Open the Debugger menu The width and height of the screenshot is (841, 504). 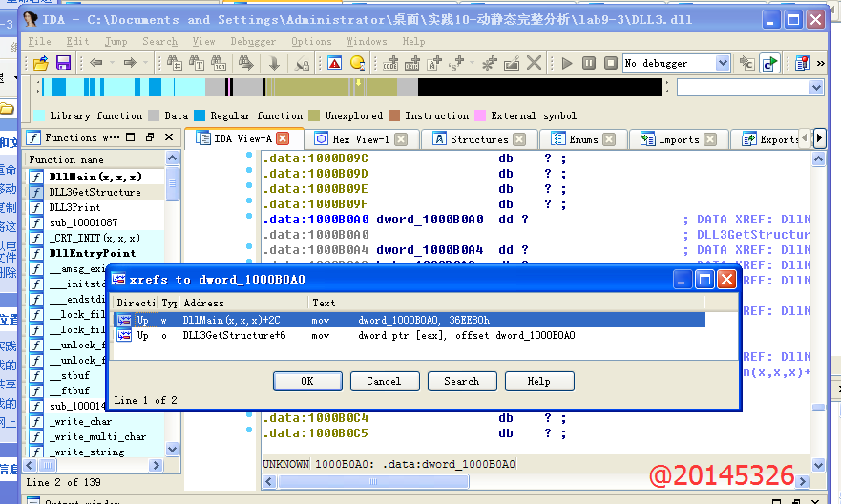click(x=253, y=41)
